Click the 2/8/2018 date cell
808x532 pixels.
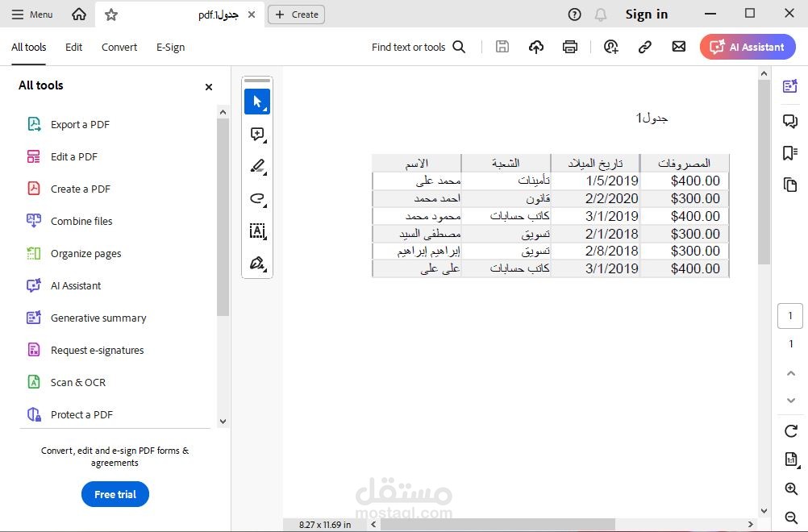[x=596, y=251]
